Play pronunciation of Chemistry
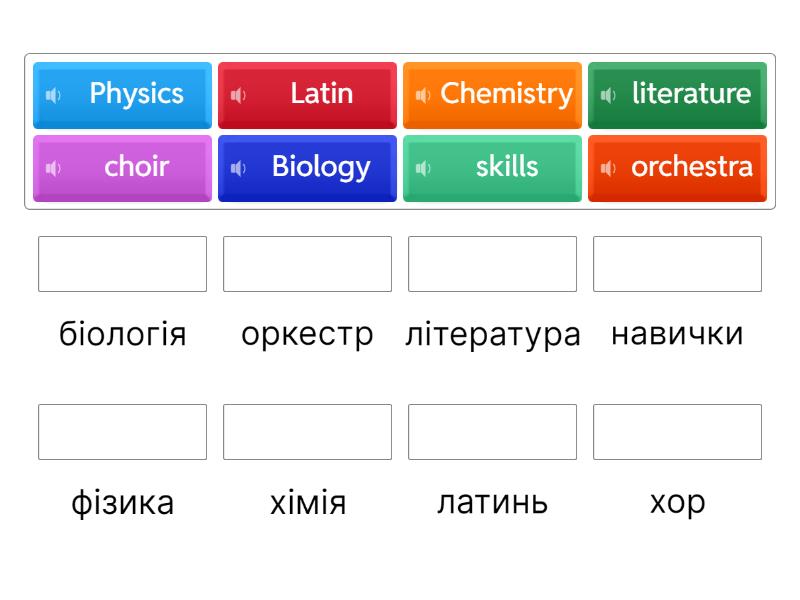The height and width of the screenshot is (600, 800). [x=423, y=95]
